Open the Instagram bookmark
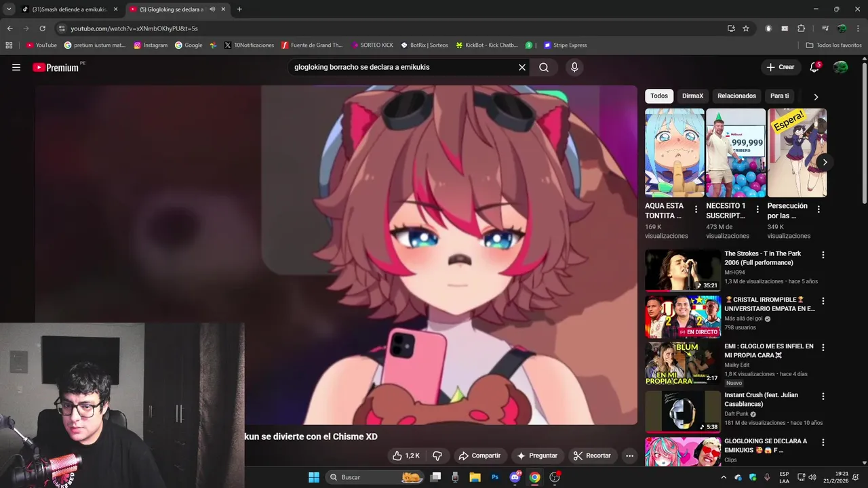 [151, 45]
